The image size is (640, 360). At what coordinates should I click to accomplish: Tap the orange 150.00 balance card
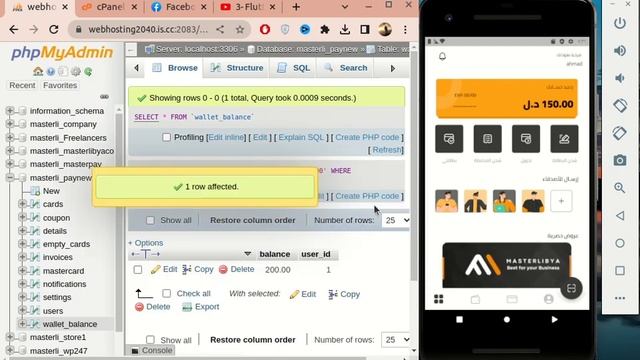pos(507,98)
